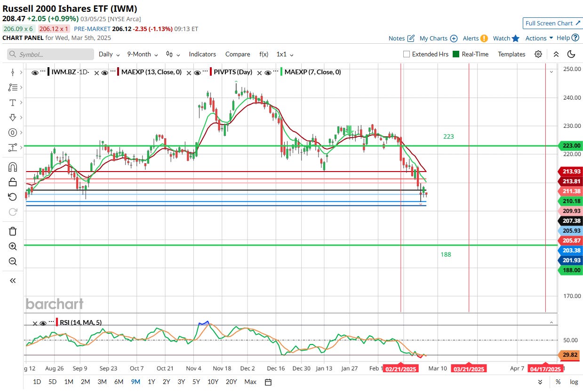The height and width of the screenshot is (392, 583).
Task: Select the 3M time range
Action: pos(102,382)
